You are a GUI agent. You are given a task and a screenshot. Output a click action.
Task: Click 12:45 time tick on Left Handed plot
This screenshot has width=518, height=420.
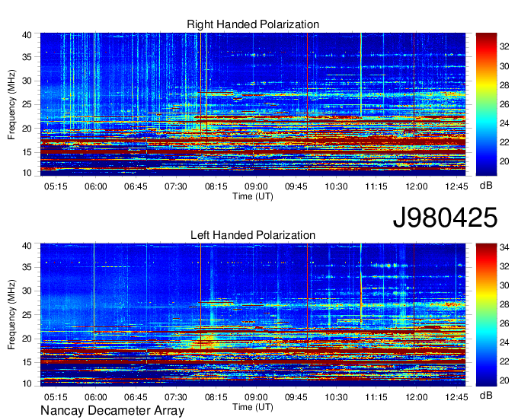[x=456, y=397]
